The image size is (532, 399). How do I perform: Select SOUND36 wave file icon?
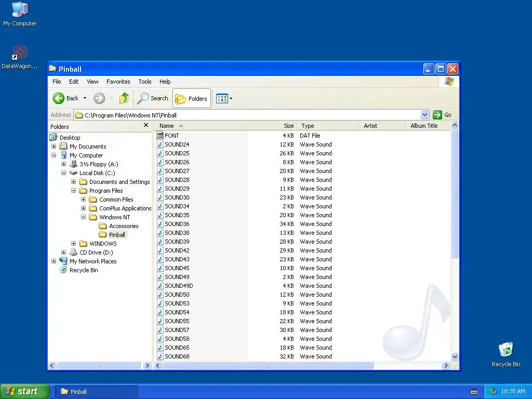[160, 223]
